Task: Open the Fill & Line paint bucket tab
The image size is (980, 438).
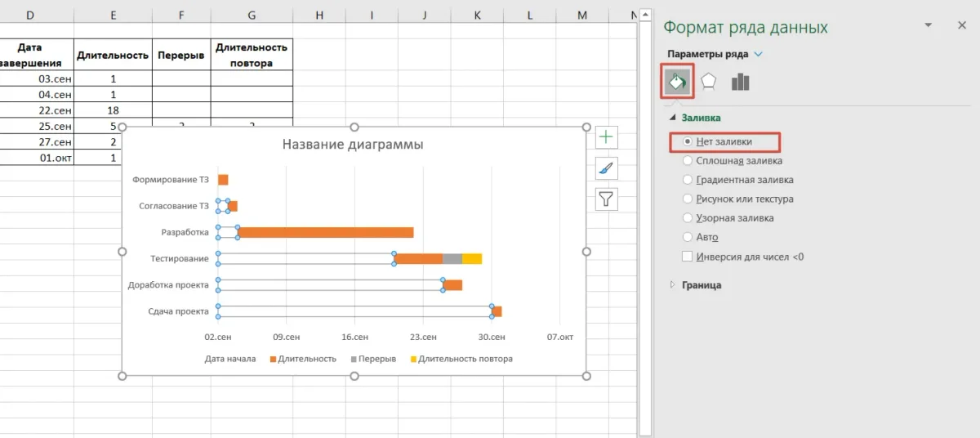Action: coord(677,82)
